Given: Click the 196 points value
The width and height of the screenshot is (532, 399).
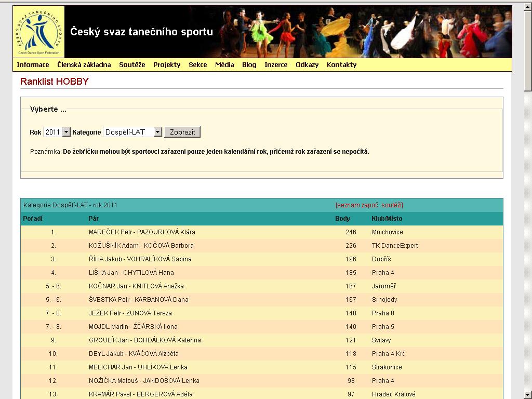Looking at the screenshot, I should [351, 259].
